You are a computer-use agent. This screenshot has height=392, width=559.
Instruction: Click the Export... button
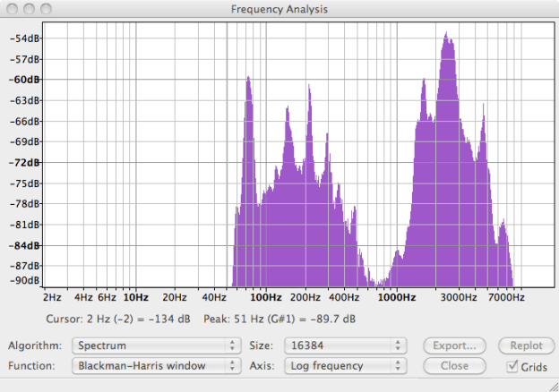tap(455, 345)
